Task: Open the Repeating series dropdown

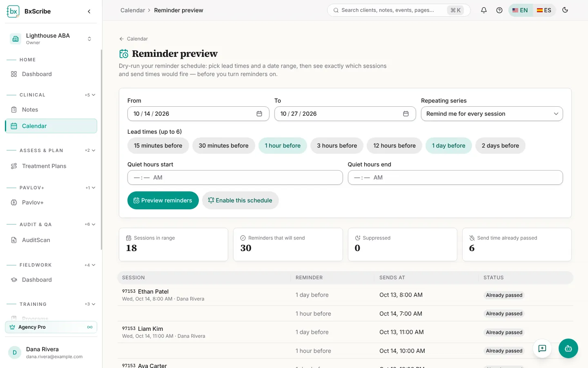Action: coord(492,114)
